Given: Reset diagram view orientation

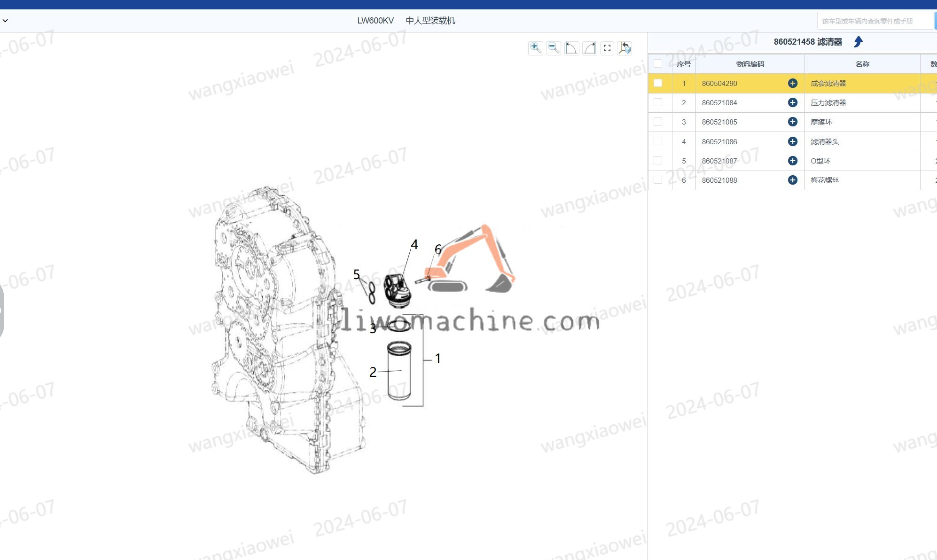Looking at the screenshot, I should pos(625,48).
